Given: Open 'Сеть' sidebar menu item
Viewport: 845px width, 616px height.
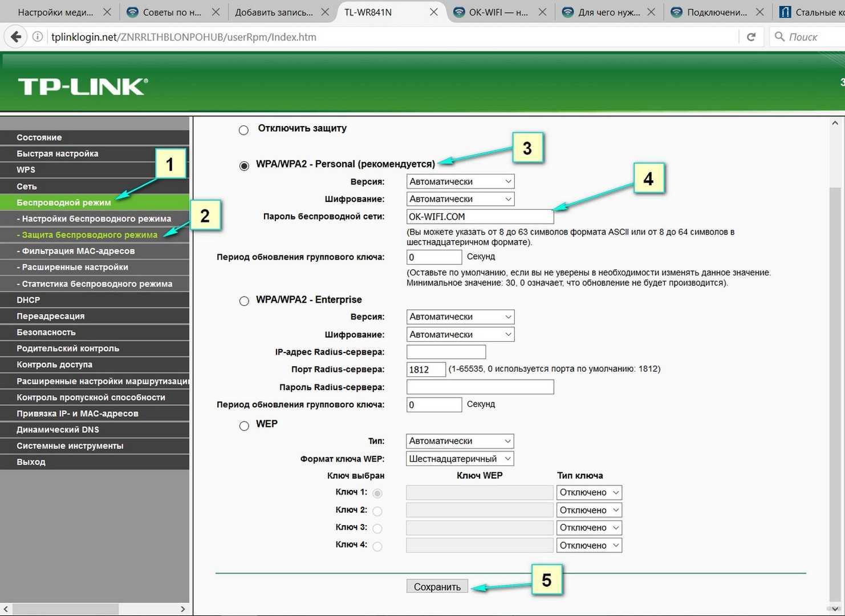Looking at the screenshot, I should pos(95,187).
